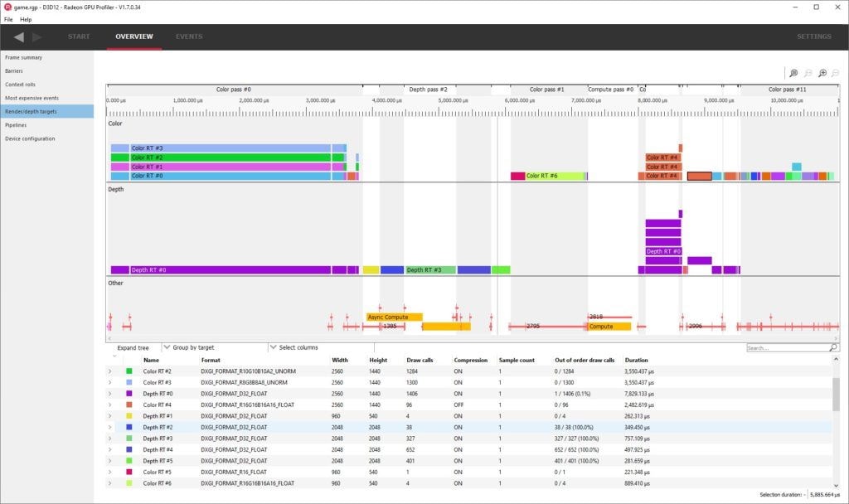Open the Settings page
The image size is (849, 504).
tap(813, 36)
